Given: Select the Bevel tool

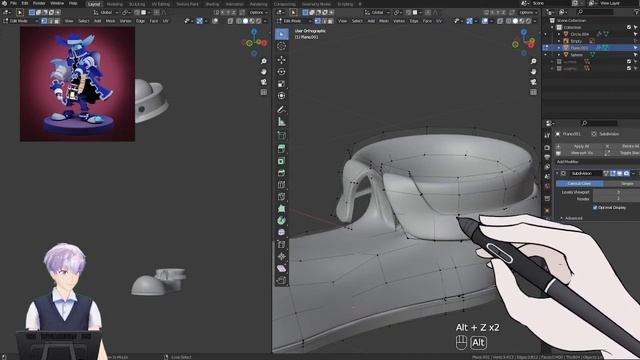Looking at the screenshot, I should [x=281, y=173].
